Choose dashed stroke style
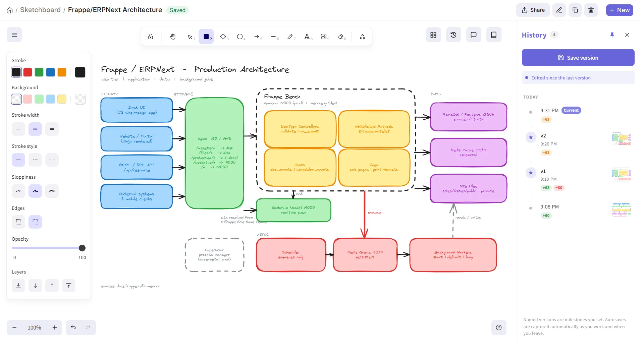Image resolution: width=644 pixels, height=362 pixels. pos(35,160)
